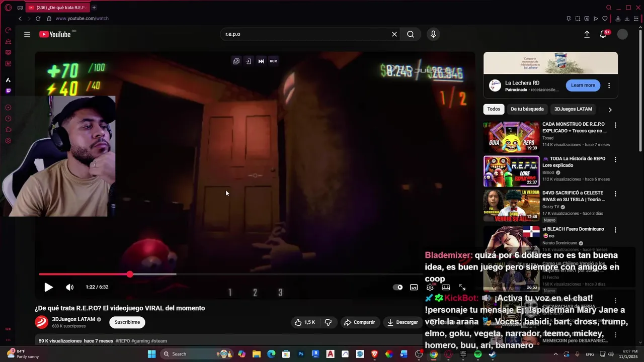Open the Windows Start menu
The height and width of the screenshot is (362, 644).
click(151, 354)
